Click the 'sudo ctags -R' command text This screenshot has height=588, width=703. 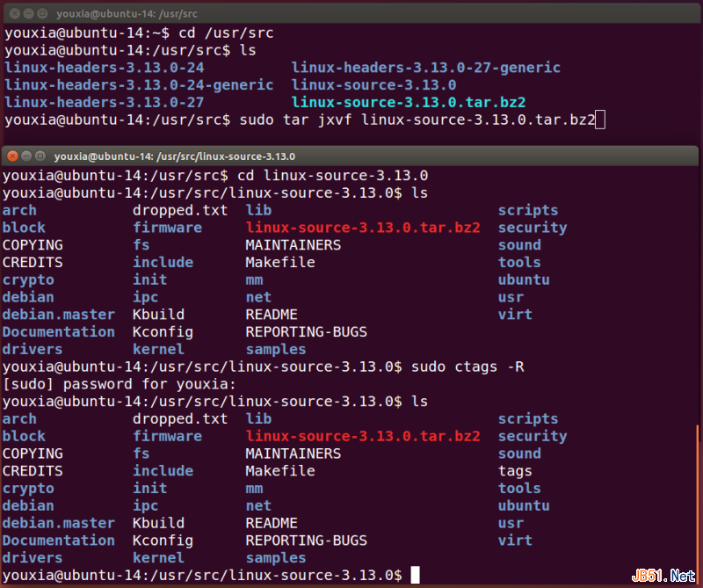pos(467,367)
